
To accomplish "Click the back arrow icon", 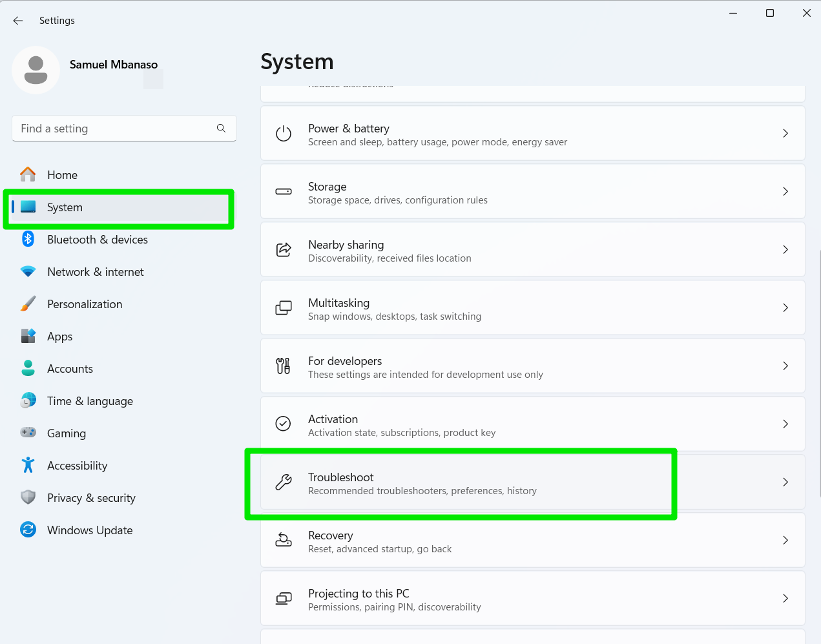I will (x=18, y=21).
